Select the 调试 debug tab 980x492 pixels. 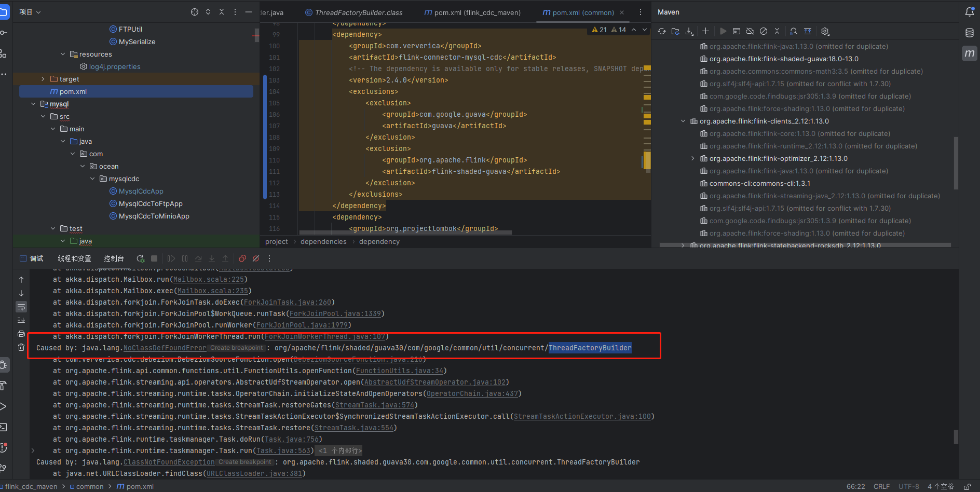click(32, 258)
